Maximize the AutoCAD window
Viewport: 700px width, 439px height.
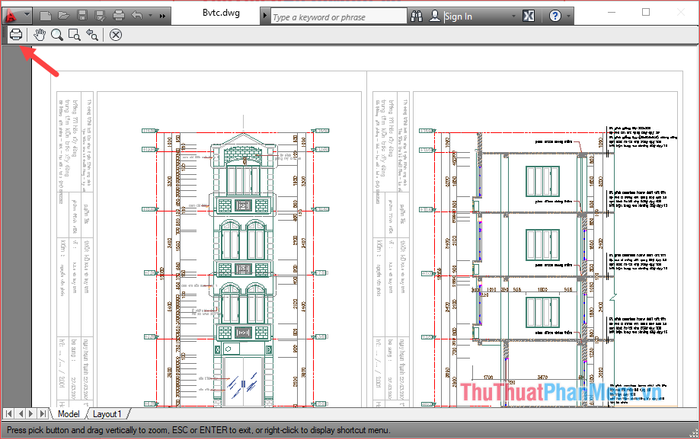(x=646, y=12)
